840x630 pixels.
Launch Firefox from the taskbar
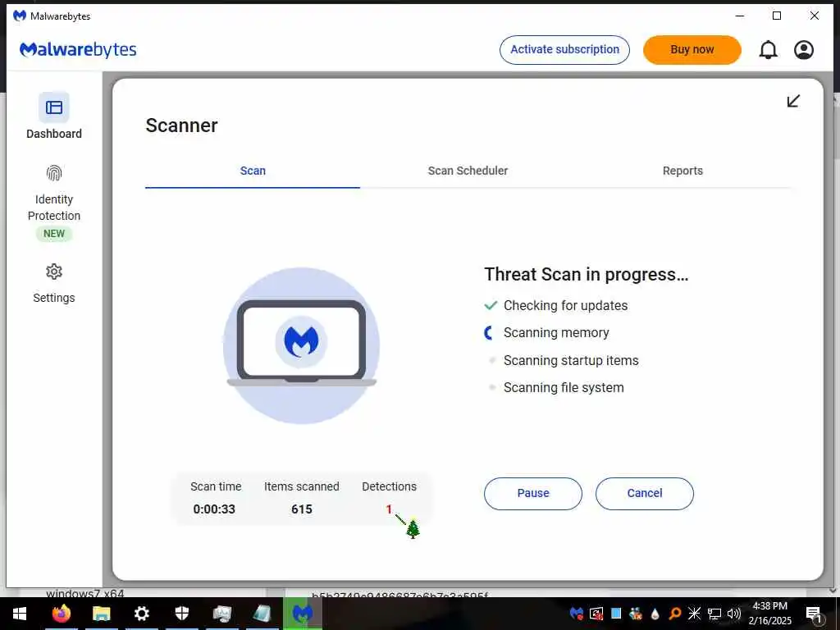[x=61, y=614]
